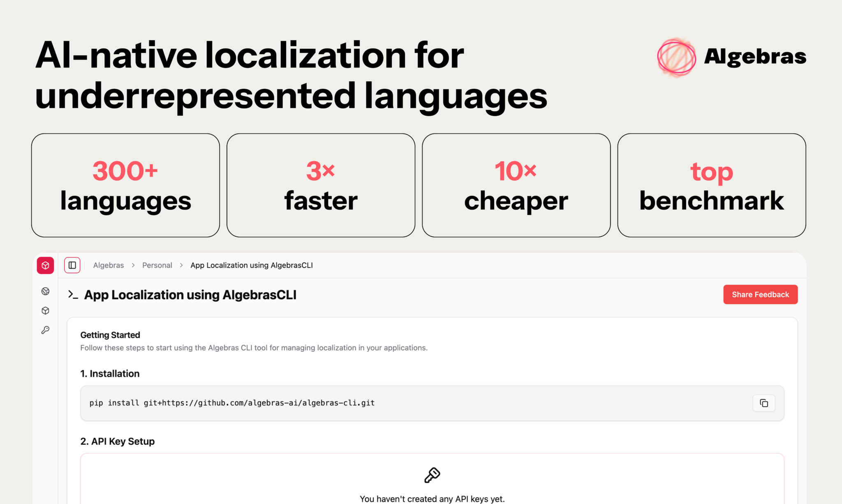Select the red cube workspace icon in sidebar
842x504 pixels.
45,265
